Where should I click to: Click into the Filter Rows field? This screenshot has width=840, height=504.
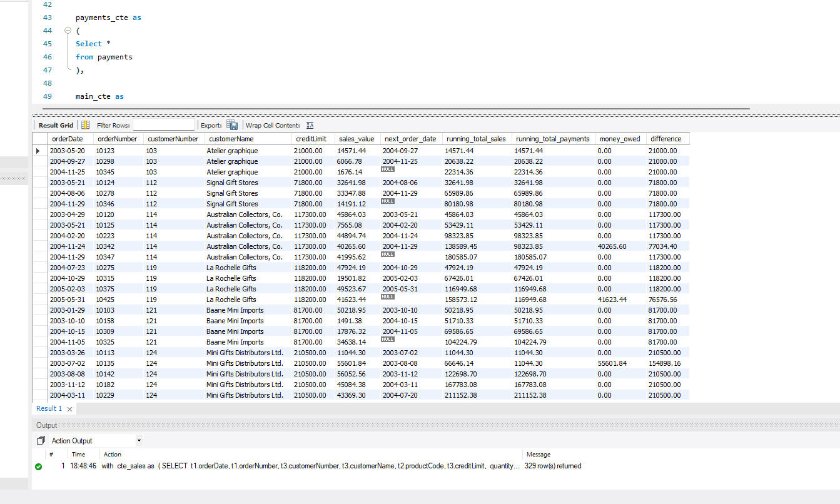click(x=164, y=125)
